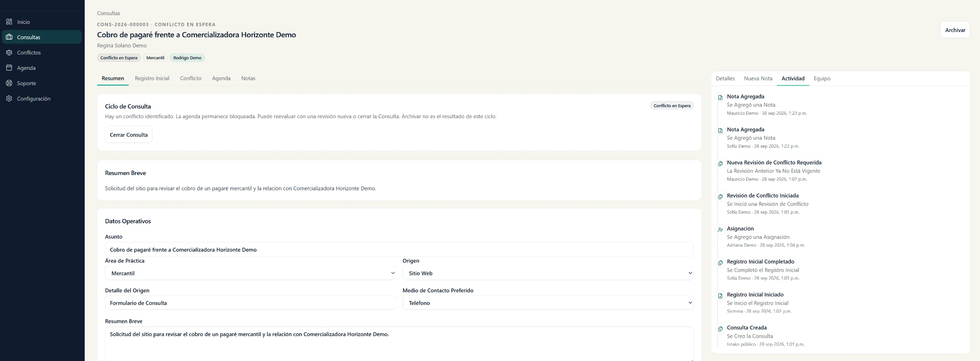This screenshot has width=980, height=361.
Task: Click the CONS-2026-000003 reference code
Action: pos(123,24)
